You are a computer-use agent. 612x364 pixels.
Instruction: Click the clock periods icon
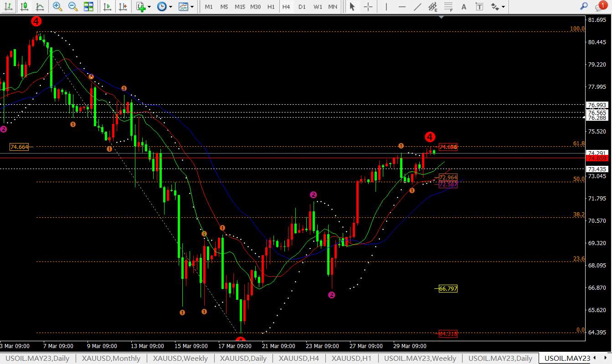click(x=161, y=7)
